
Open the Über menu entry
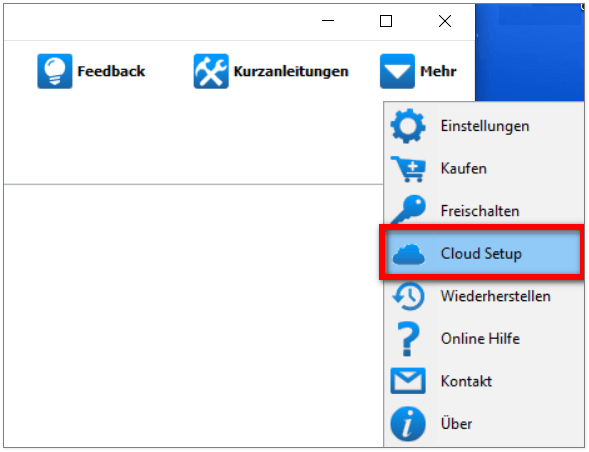point(485,424)
